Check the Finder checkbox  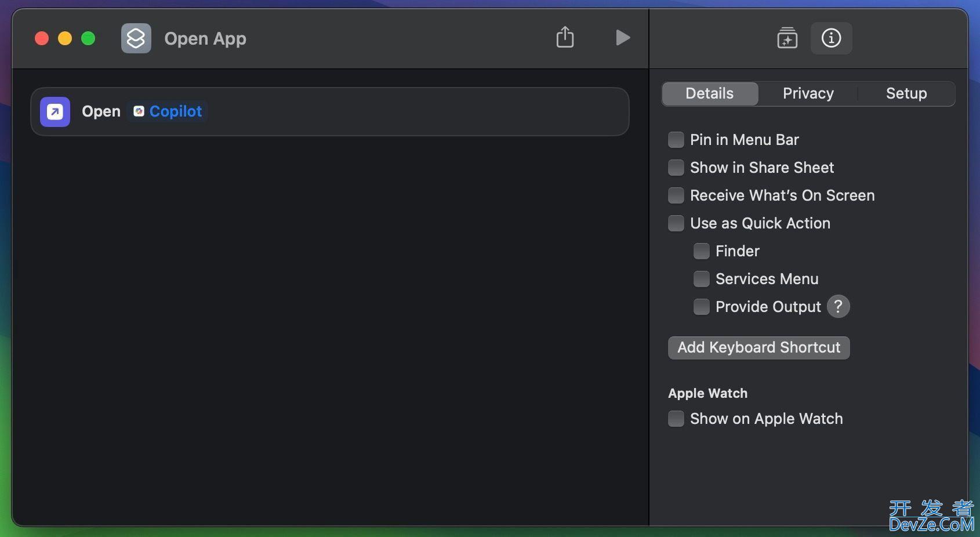coord(702,251)
